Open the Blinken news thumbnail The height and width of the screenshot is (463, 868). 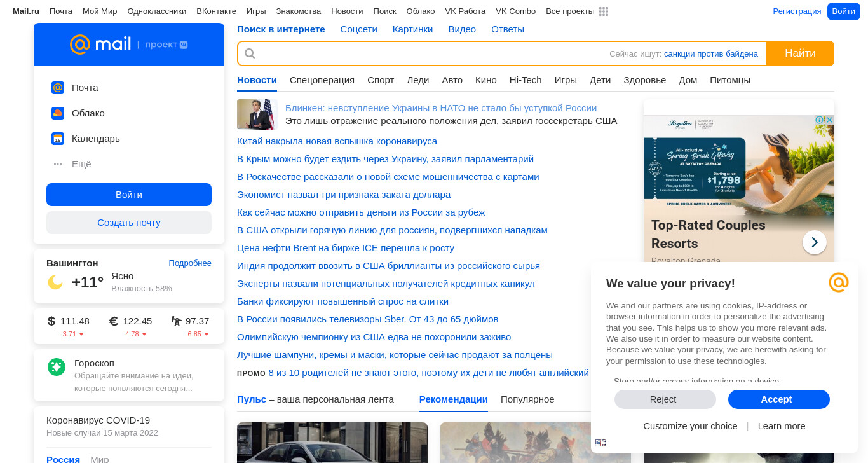coord(257,114)
